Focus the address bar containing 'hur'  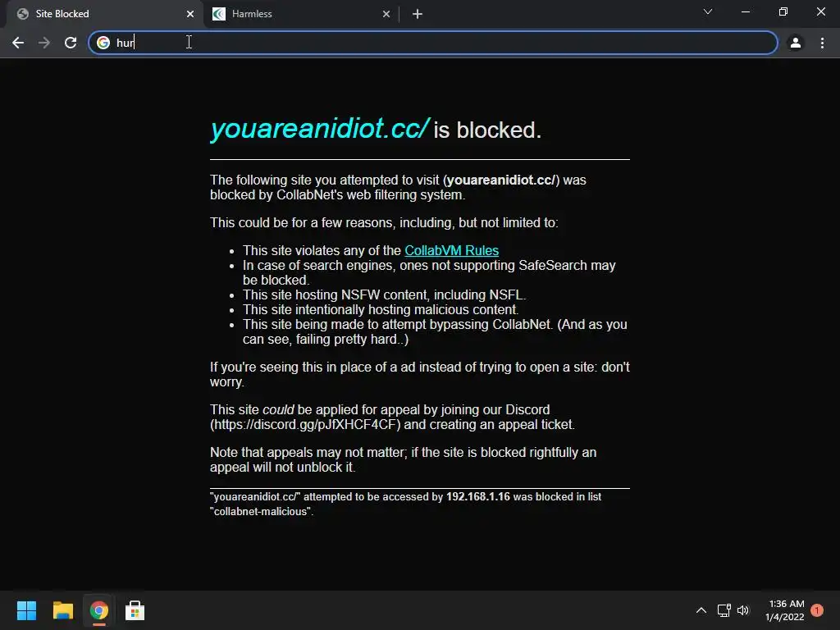[433, 43]
